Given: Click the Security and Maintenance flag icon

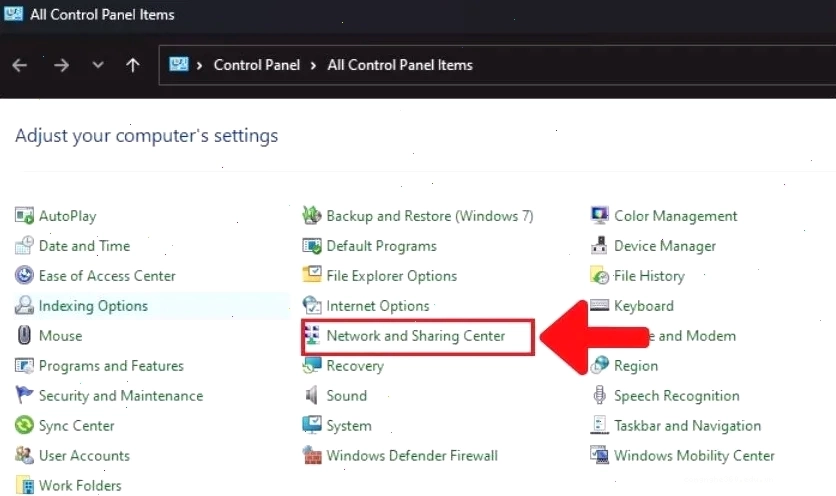Looking at the screenshot, I should 24,395.
